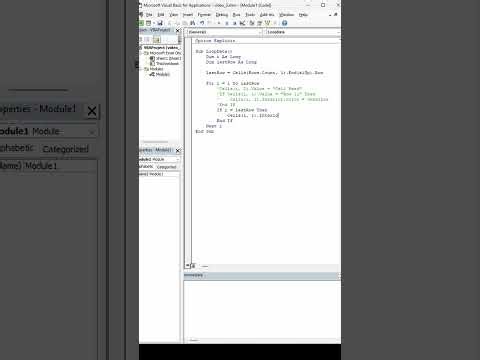
Task: Toggle Design Mode toolbar icon
Action: 242,23
